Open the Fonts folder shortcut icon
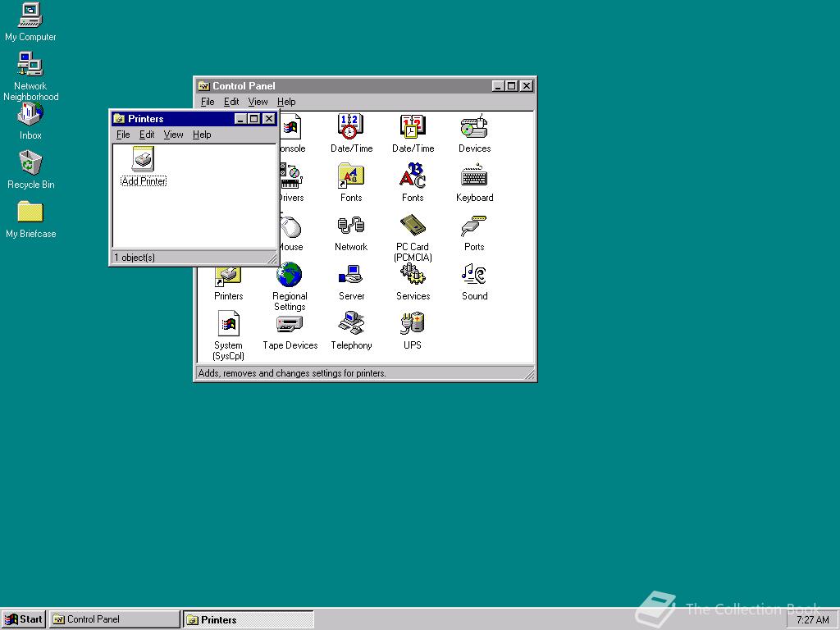 [351, 183]
